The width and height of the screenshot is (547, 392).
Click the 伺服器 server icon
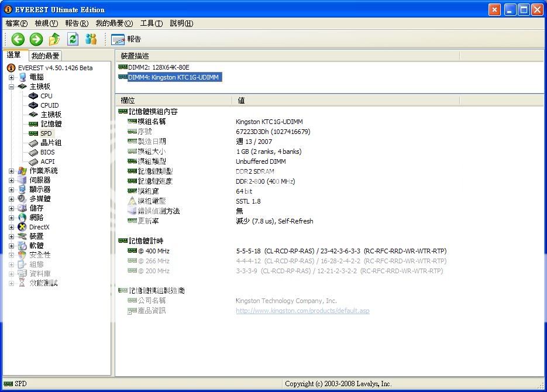[22, 180]
